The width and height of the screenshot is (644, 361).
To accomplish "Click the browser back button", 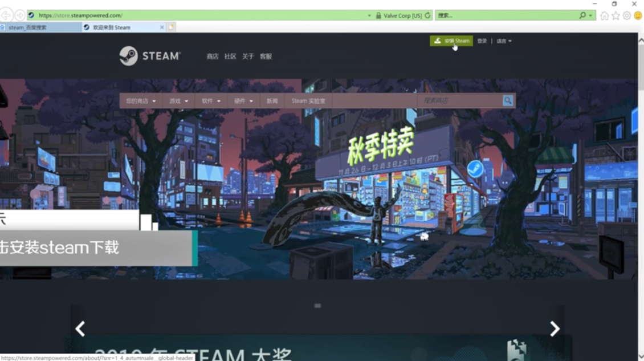I will (6, 15).
